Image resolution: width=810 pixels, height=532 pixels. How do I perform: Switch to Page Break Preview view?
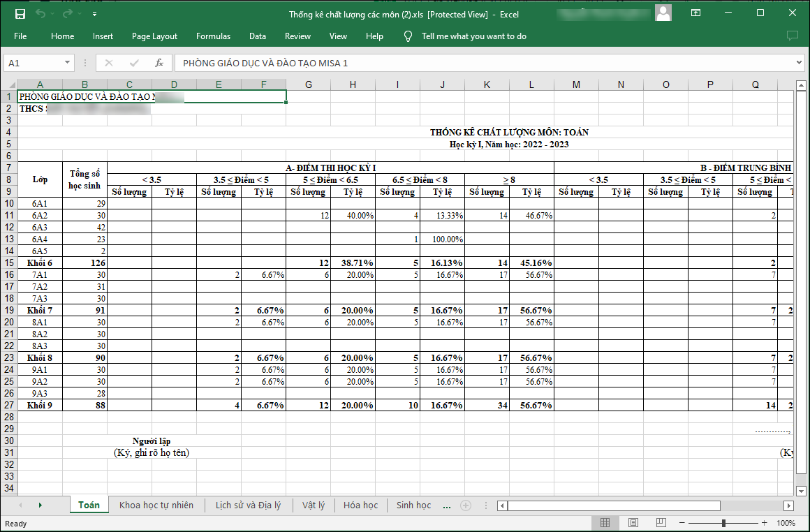click(659, 523)
